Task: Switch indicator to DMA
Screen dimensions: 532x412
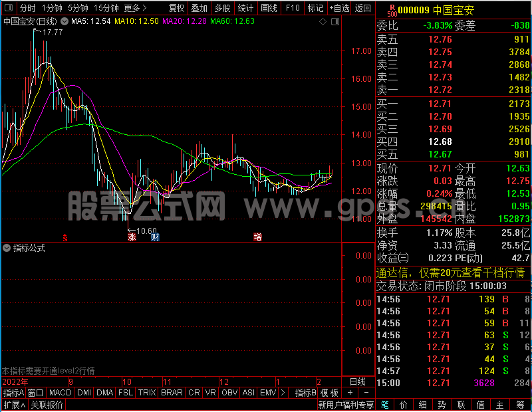Action: 104,393
